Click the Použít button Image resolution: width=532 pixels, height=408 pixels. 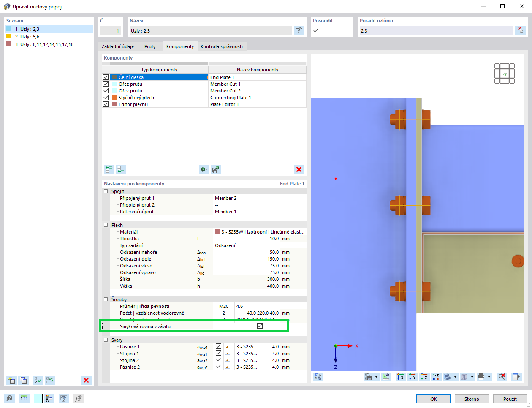(x=510, y=399)
